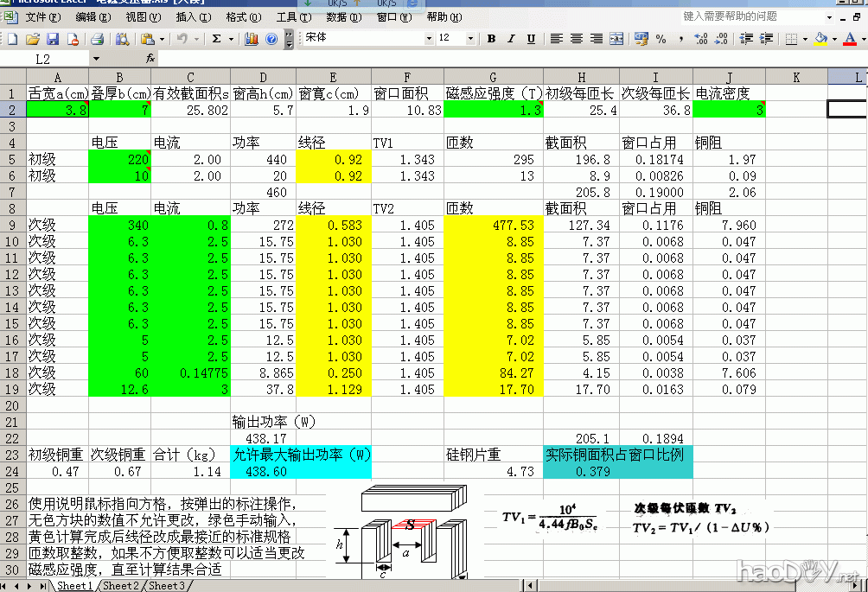868x592 pixels.
Task: Click the Save icon in the toolbar
Action: tap(53, 39)
